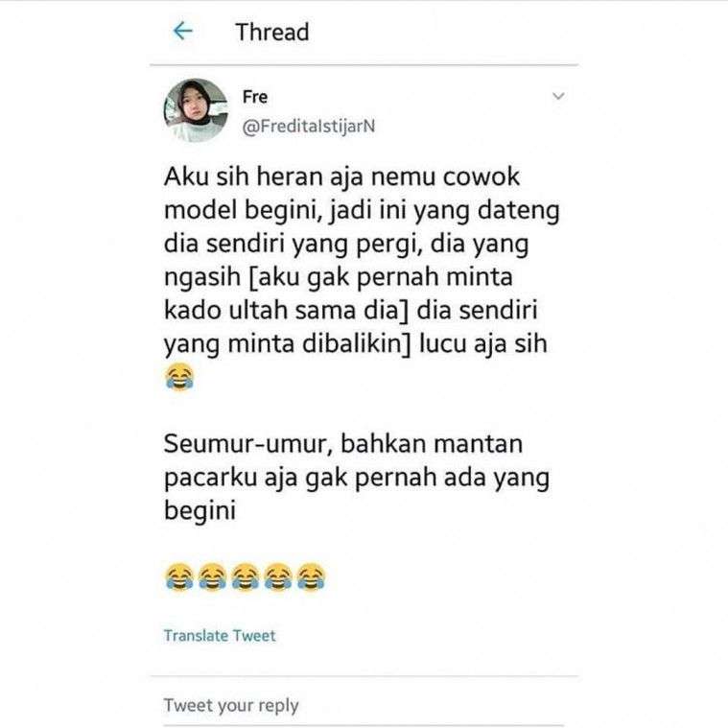Open the tweet options chevron menu

tap(558, 96)
